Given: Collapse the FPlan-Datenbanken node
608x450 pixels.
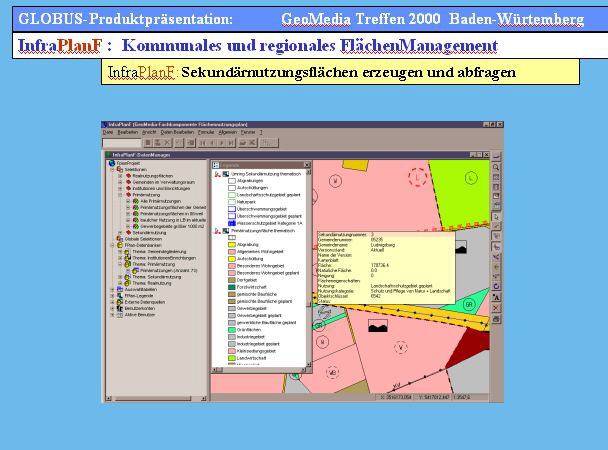Looking at the screenshot, I should tap(112, 245).
